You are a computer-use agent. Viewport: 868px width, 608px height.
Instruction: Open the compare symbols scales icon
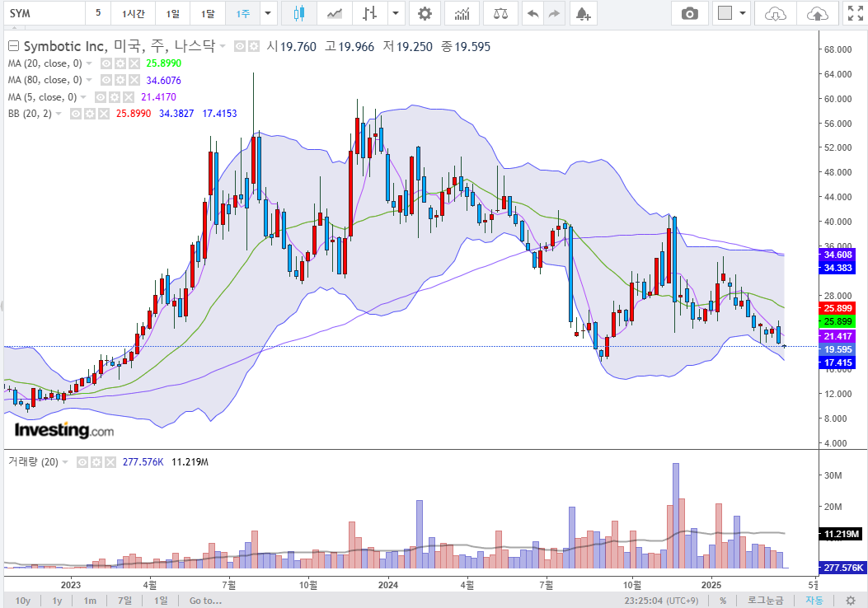tap(500, 13)
